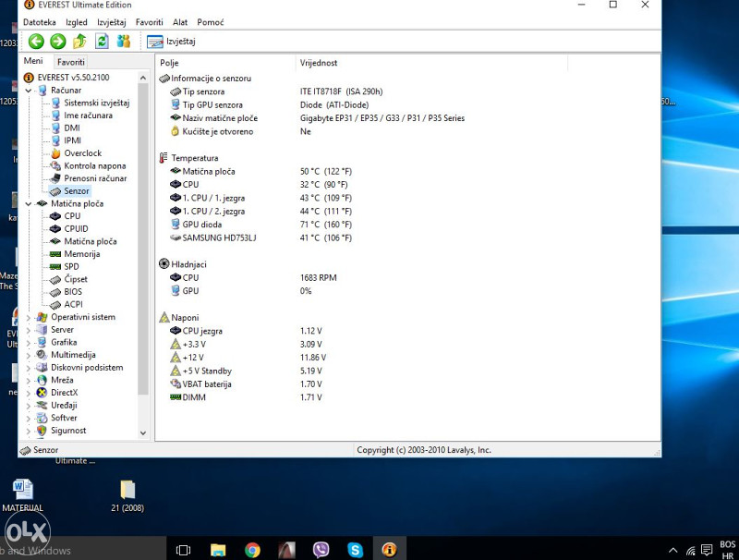Click the BIOS icon in tree
This screenshot has height=560, width=739.
(55, 292)
